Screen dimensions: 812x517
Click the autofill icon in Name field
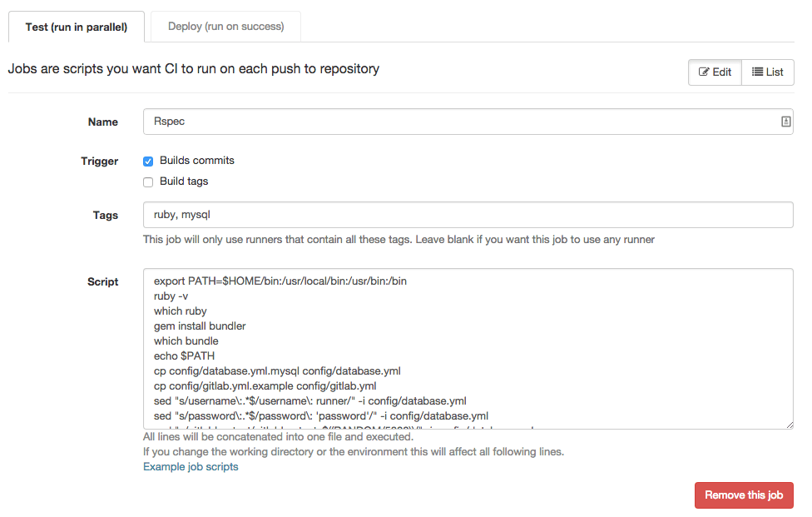click(785, 122)
